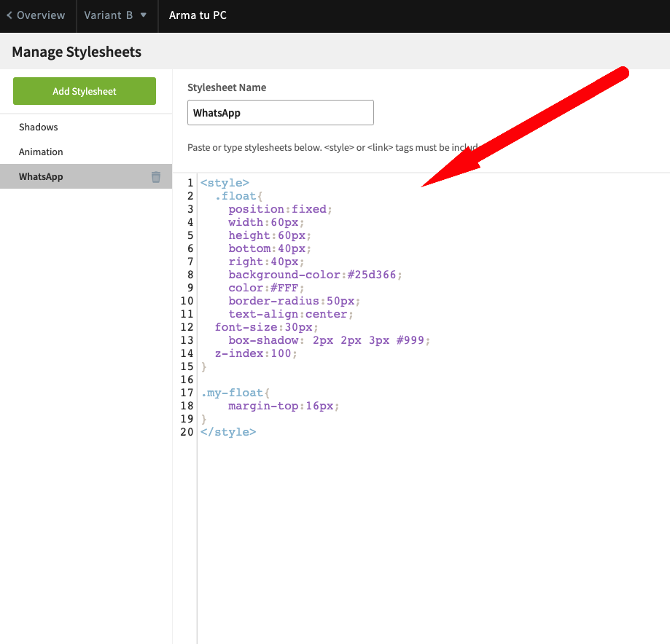Image resolution: width=670 pixels, height=644 pixels.
Task: Click the Stylesheet Name label
Action: tap(227, 87)
